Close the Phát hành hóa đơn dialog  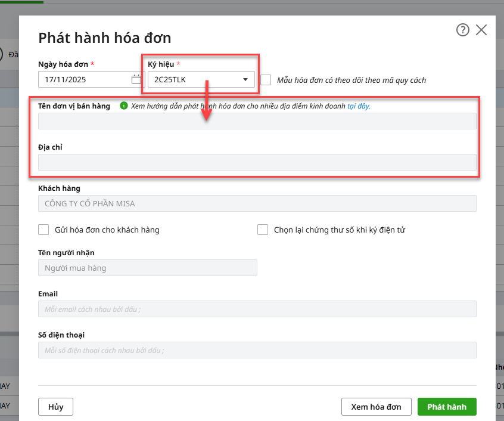[x=481, y=30]
